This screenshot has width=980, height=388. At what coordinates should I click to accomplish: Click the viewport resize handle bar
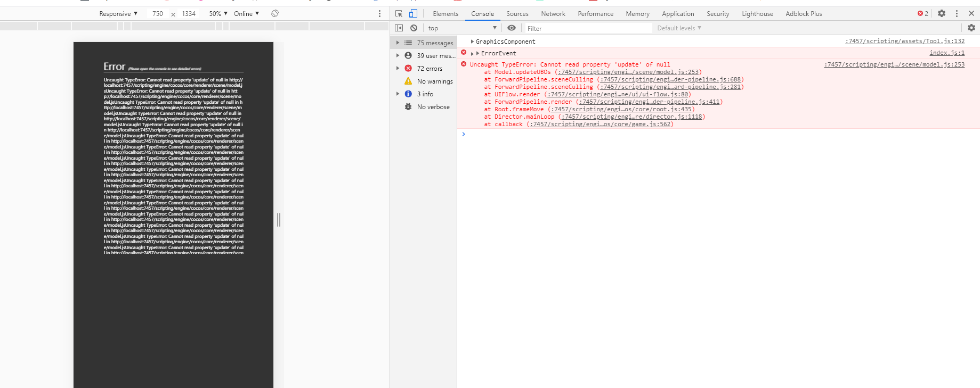tap(279, 219)
